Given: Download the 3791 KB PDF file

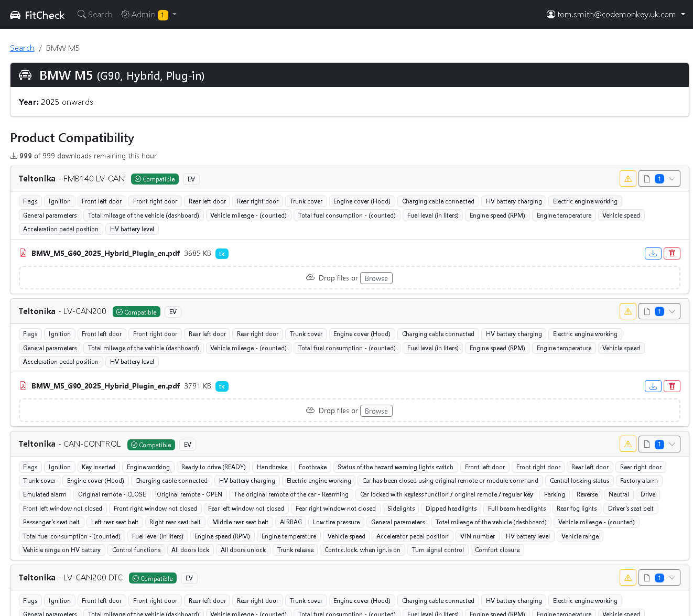Looking at the screenshot, I should (653, 386).
